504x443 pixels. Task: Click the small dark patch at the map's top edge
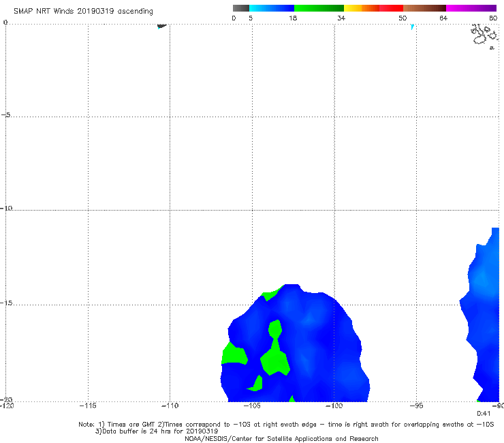[x=162, y=26]
